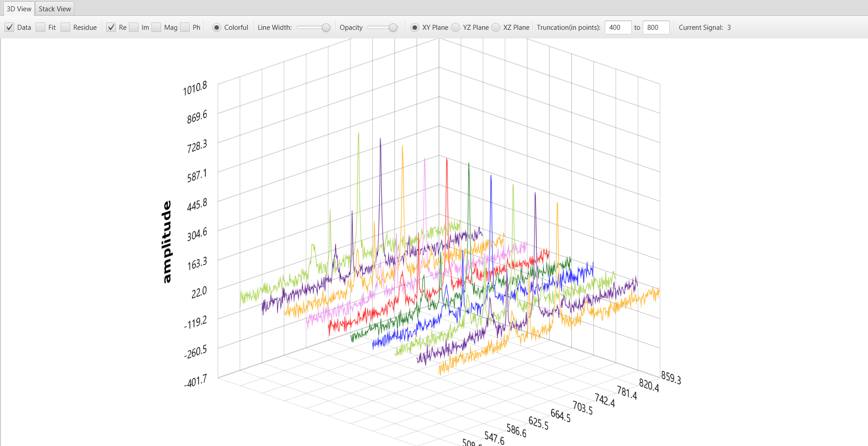Click the 664.5 horizontal axis label
868x446 pixels.
(560, 416)
